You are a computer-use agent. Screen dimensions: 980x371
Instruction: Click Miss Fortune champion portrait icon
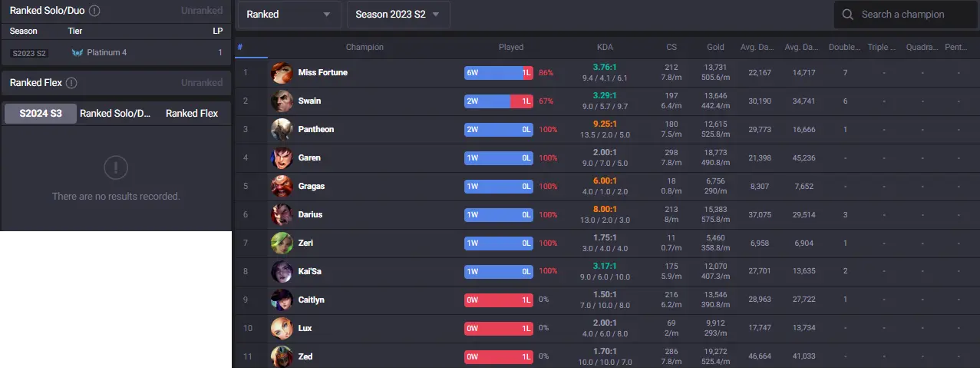pyautogui.click(x=282, y=73)
